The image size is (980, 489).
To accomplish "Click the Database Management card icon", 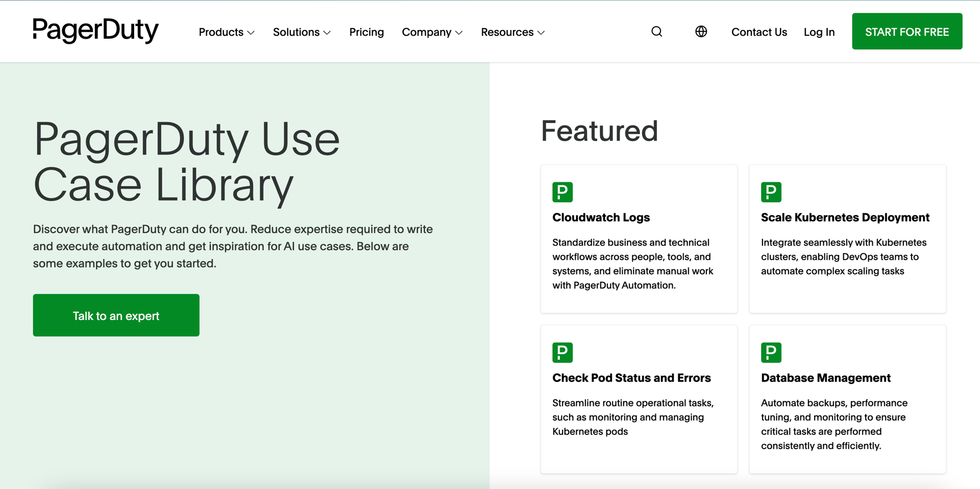I will point(771,352).
